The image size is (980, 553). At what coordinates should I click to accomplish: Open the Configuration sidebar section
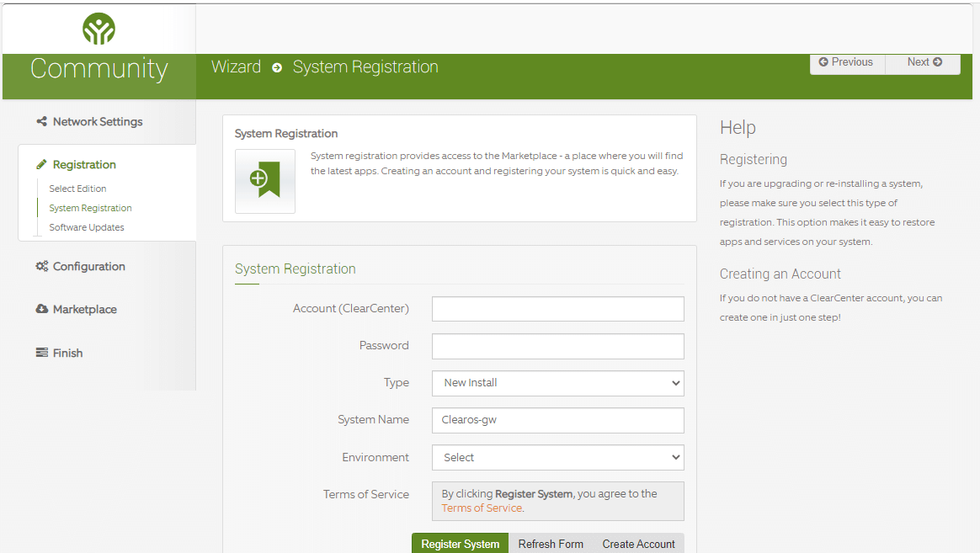click(x=88, y=266)
